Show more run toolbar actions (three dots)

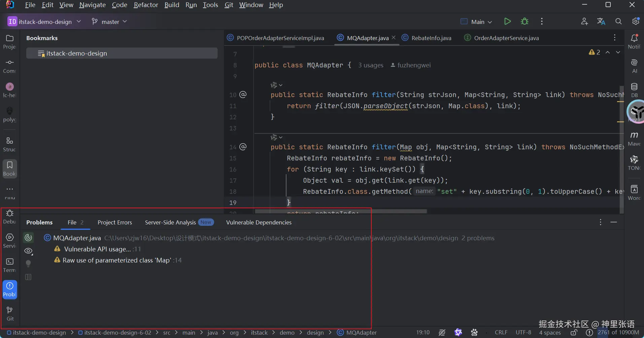click(x=542, y=22)
